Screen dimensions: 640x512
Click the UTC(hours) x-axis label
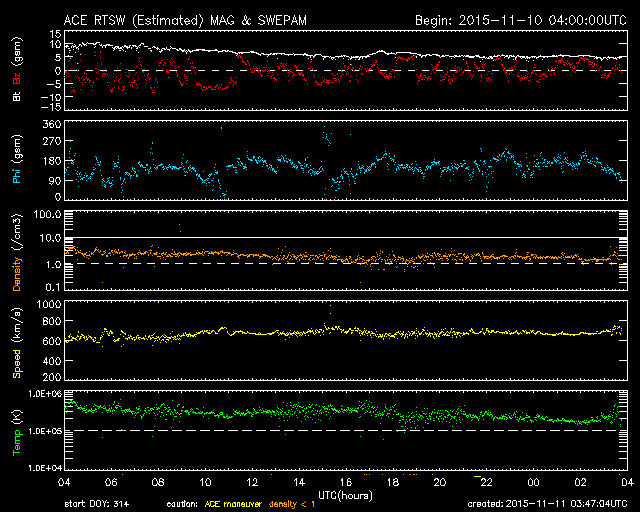click(x=347, y=494)
